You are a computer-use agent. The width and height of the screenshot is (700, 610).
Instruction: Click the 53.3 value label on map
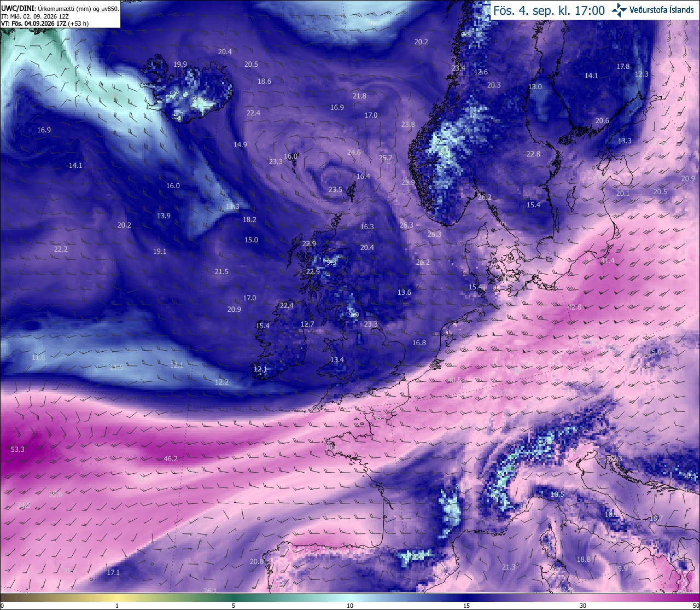click(17, 450)
